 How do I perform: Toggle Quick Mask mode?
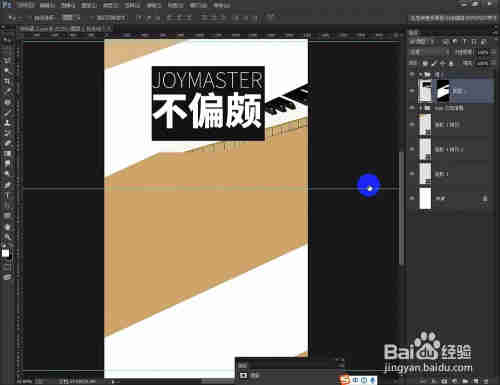click(x=7, y=267)
